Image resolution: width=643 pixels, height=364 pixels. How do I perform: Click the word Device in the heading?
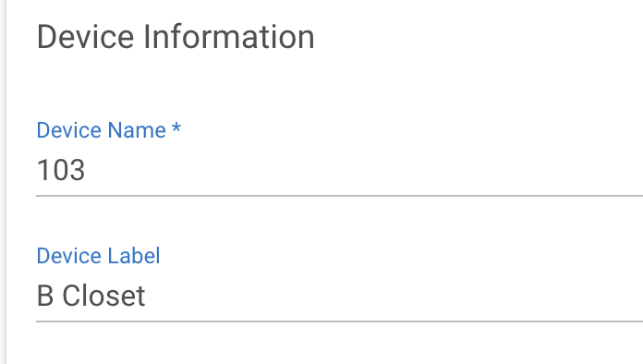click(85, 37)
